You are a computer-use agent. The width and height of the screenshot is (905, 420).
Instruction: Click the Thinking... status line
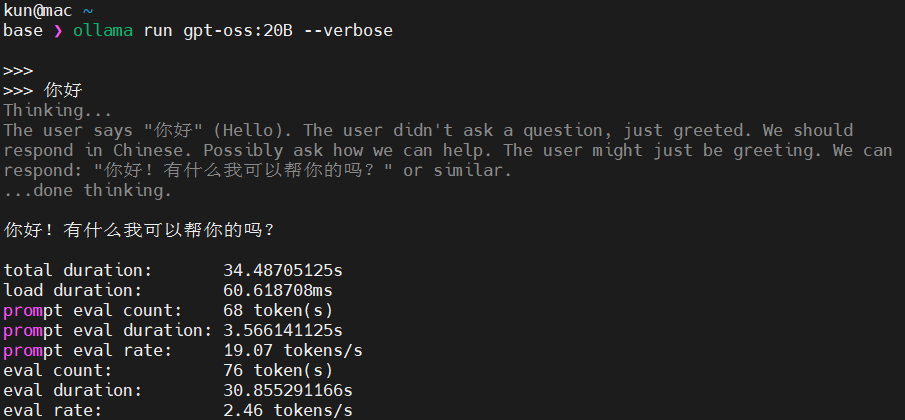pyautogui.click(x=58, y=111)
